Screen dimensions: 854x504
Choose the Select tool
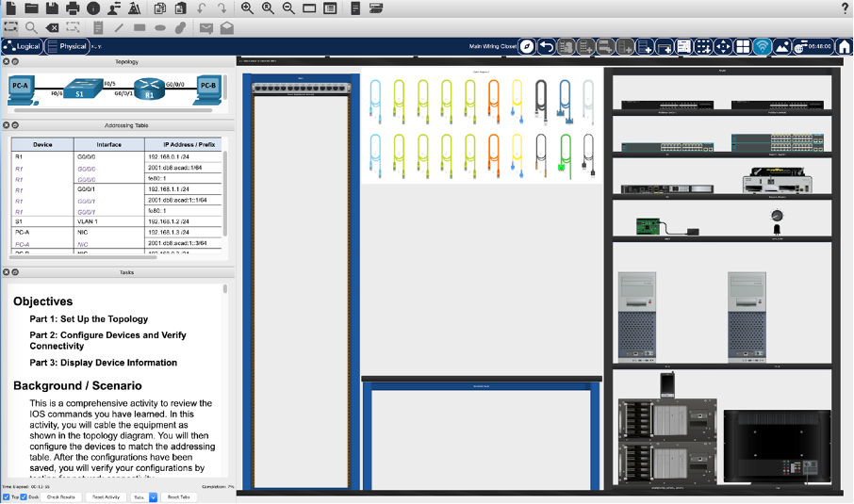coord(11,27)
